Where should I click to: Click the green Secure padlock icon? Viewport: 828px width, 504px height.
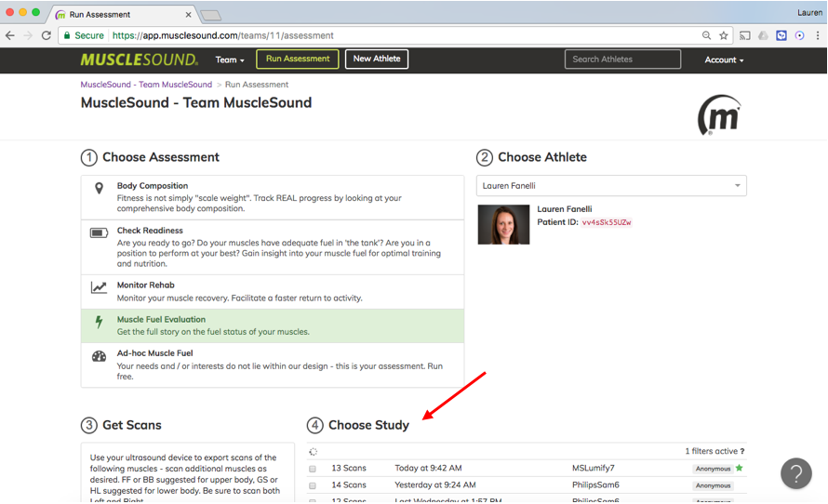click(x=67, y=35)
